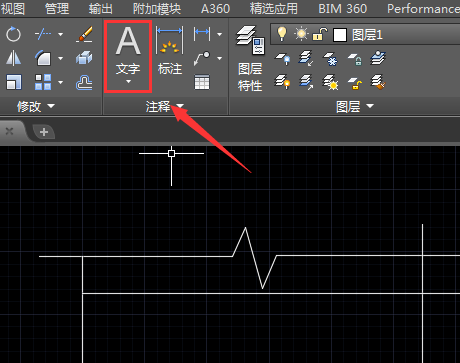
Task: Expand the Layers (图层) panel dropdown
Action: coord(370,106)
